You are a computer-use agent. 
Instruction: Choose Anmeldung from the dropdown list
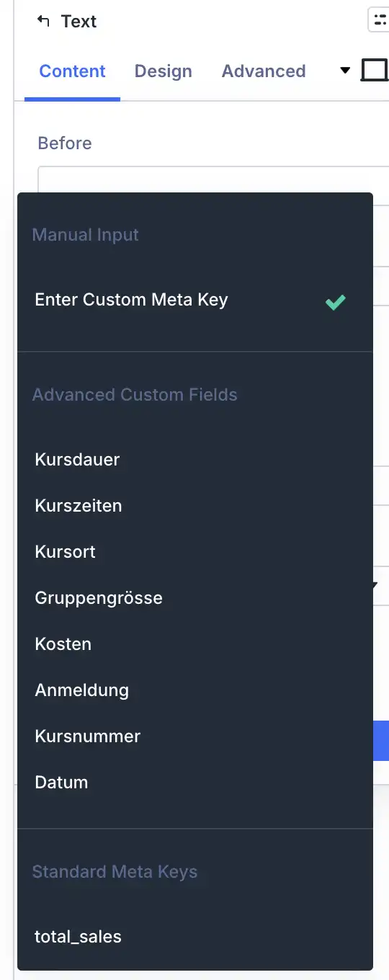click(x=195, y=690)
